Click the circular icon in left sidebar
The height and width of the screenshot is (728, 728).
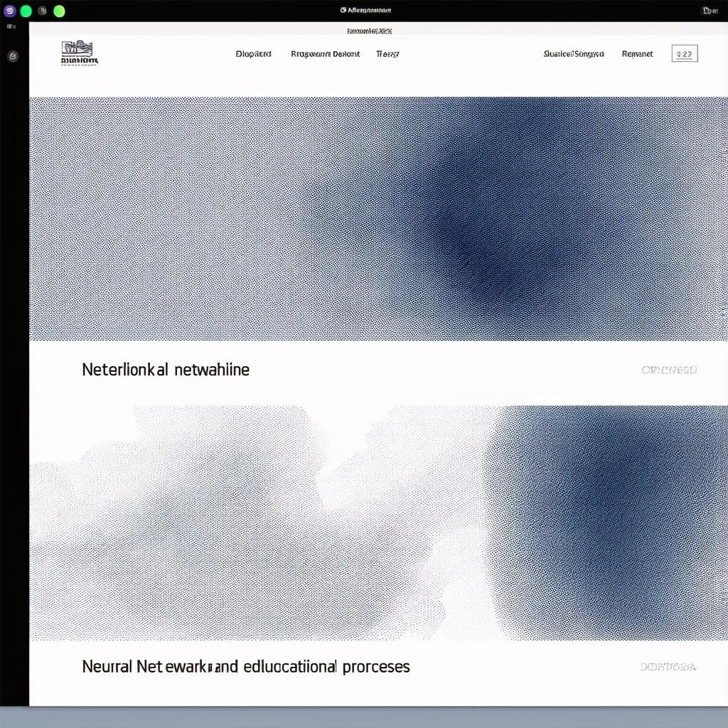[x=13, y=56]
